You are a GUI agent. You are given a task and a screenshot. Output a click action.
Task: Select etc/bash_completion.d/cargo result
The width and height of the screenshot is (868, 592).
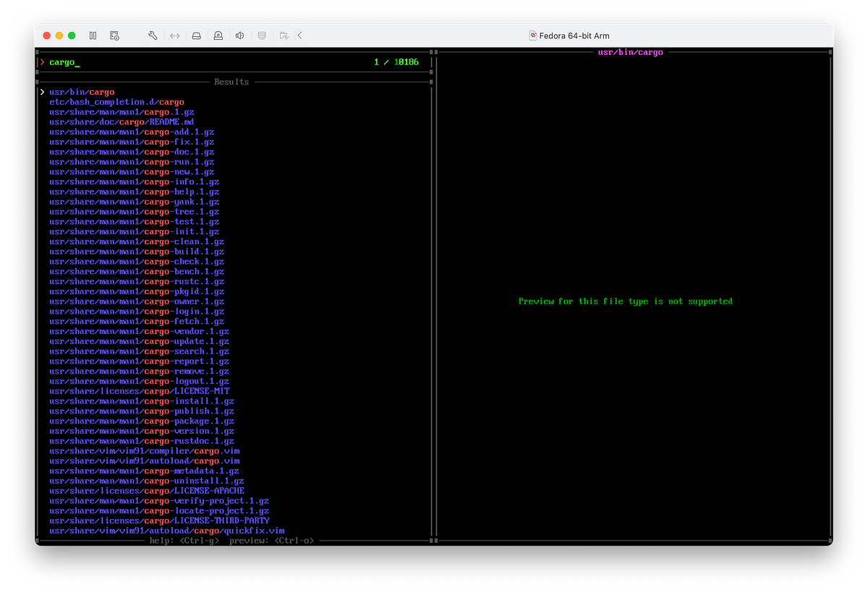pos(116,102)
